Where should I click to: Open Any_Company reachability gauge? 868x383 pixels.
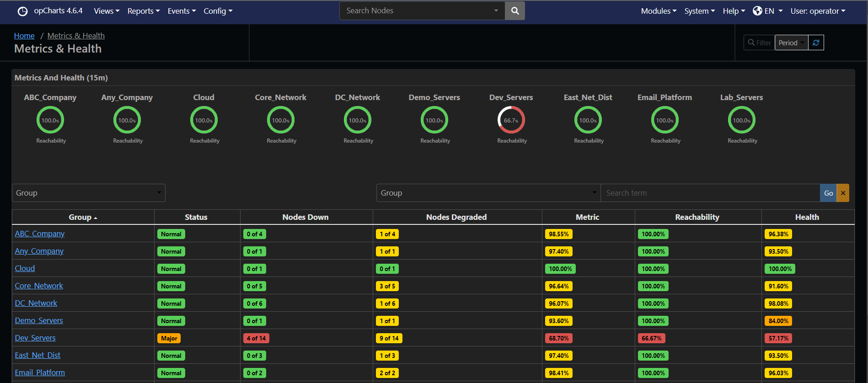coord(127,120)
